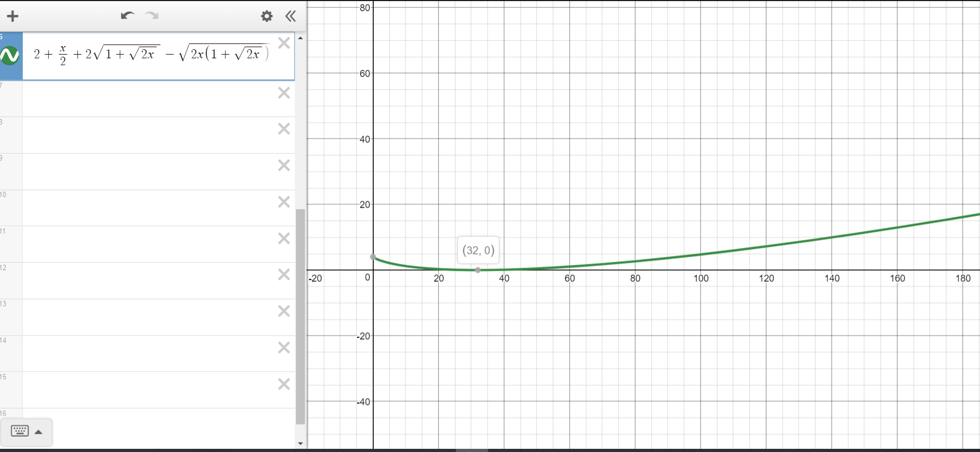Viewport: 980px width, 452px height.
Task: Expand the keypad with the up arrow
Action: pyautogui.click(x=39, y=432)
